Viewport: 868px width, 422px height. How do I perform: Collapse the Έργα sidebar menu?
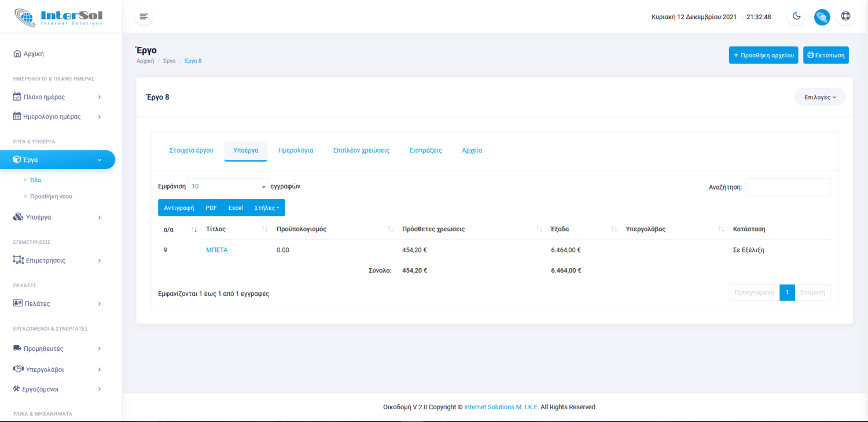(57, 160)
